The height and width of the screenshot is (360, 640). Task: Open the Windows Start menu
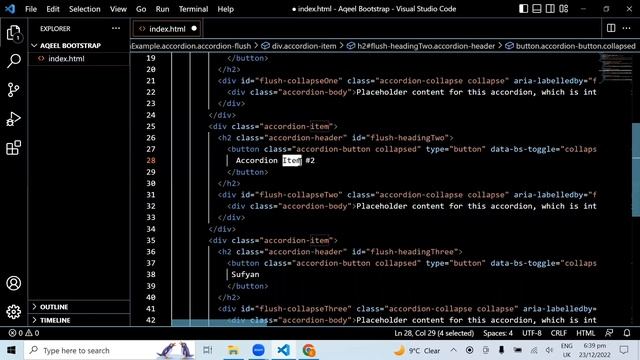coord(11,350)
